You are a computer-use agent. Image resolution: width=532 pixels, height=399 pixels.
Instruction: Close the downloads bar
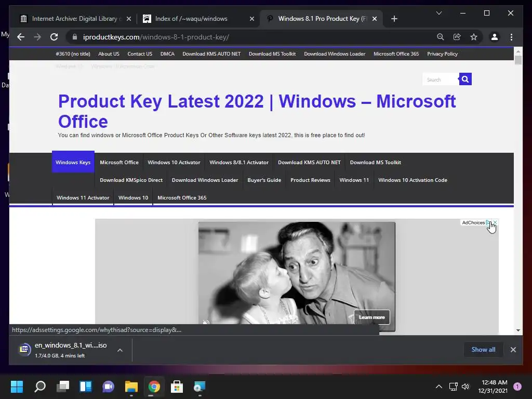[513, 350]
